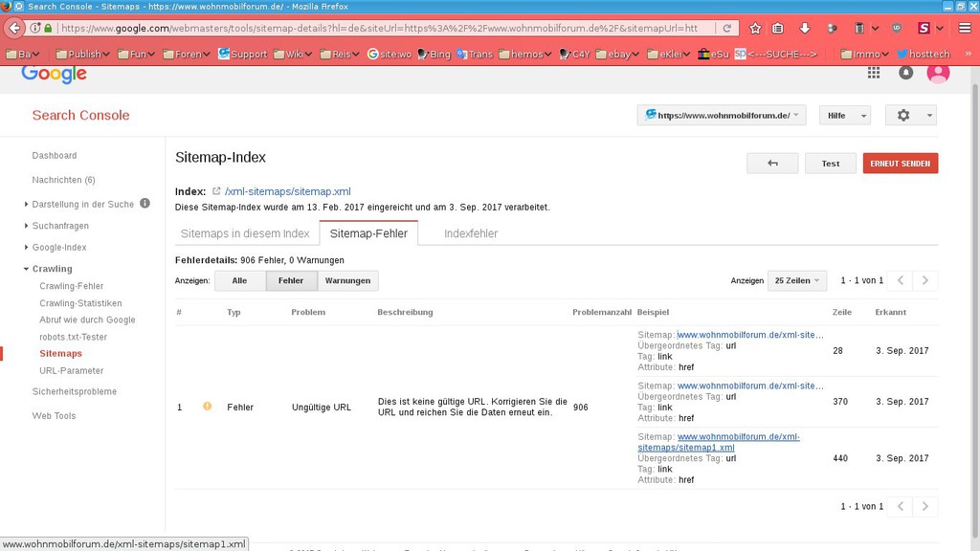Click the Google logo
Viewport: 980px width, 551px height.
(54, 74)
